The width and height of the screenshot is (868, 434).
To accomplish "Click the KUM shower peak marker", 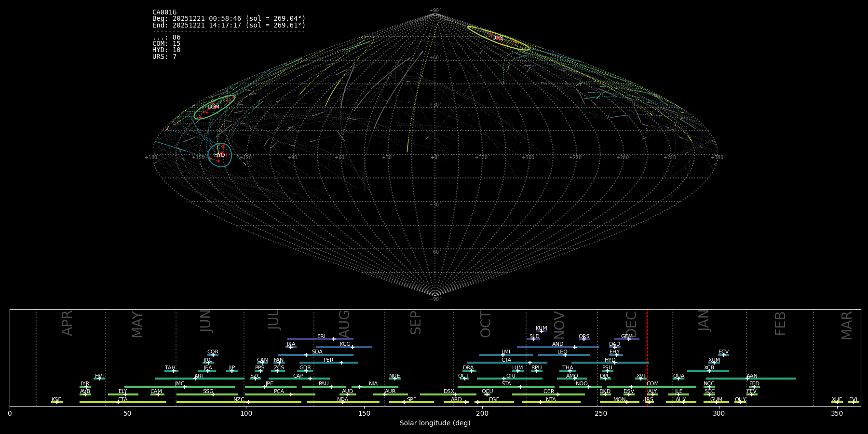I will [x=541, y=331].
